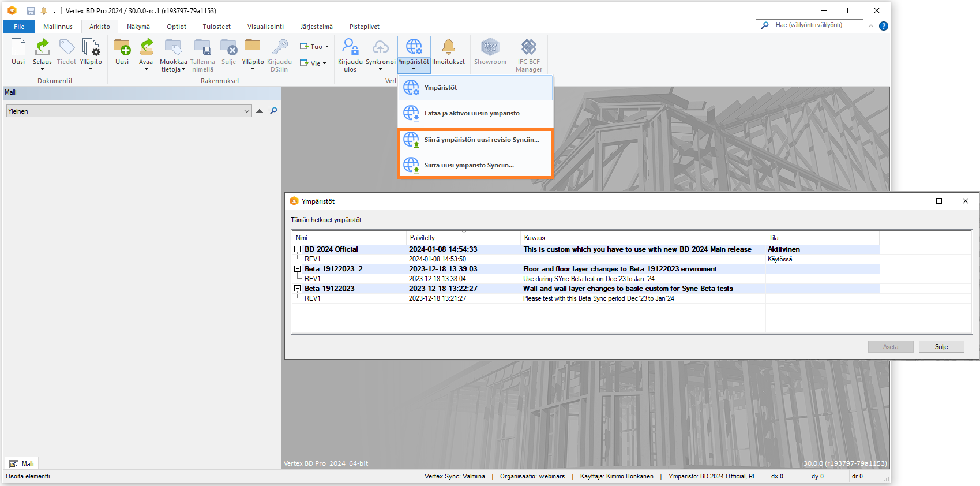Collapse the Beta 19122023 environment row
Screen dimensions: 980x486
pos(298,289)
